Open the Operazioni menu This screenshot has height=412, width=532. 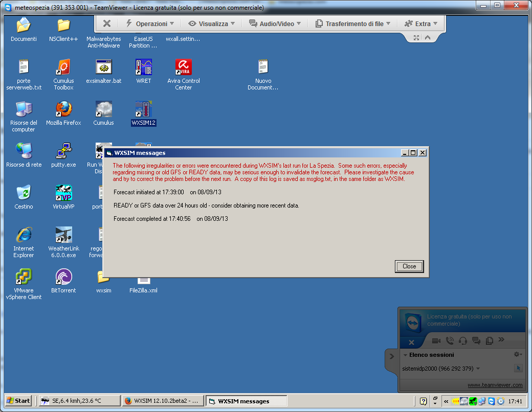(149, 24)
